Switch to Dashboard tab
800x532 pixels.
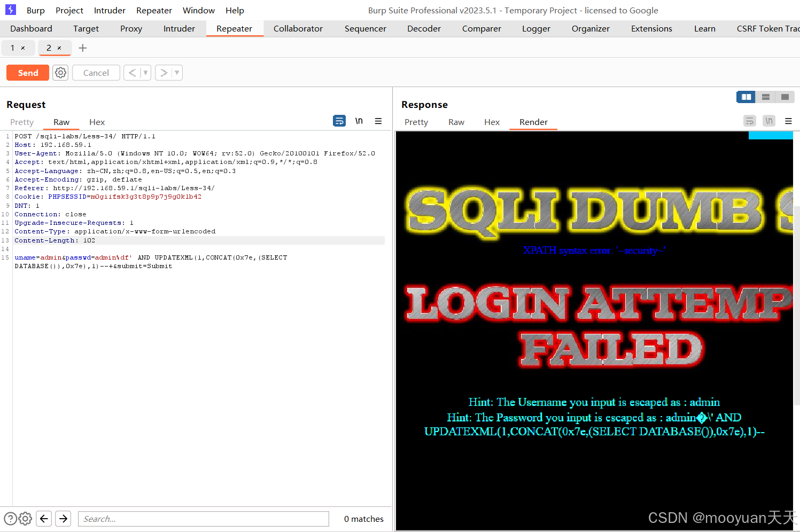coord(31,29)
